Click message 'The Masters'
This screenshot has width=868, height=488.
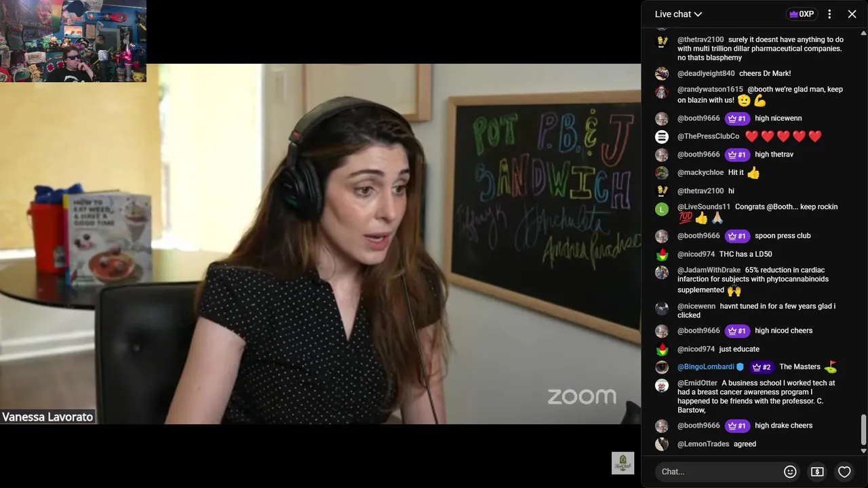coord(800,367)
